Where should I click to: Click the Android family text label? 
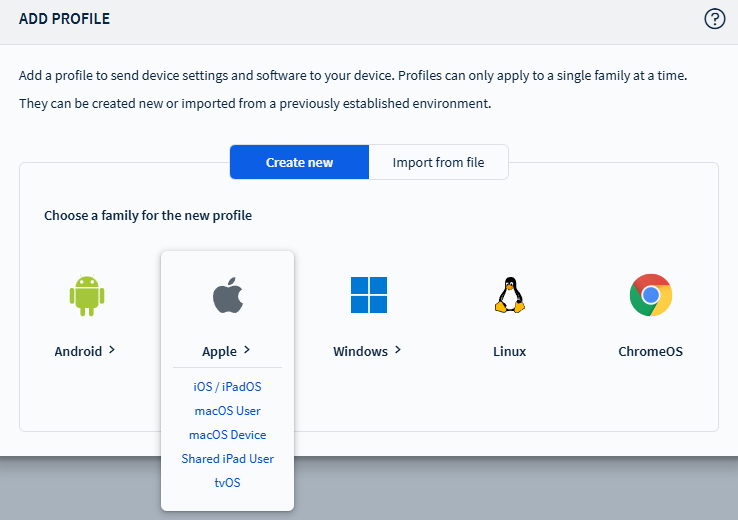coord(78,351)
